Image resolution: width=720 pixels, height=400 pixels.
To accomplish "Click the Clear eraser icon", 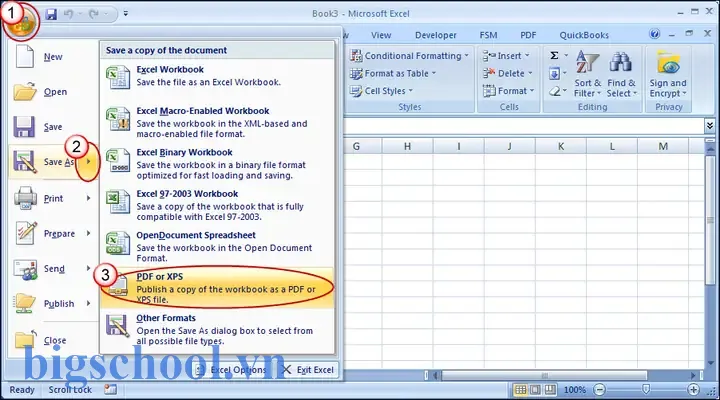I will tap(554, 91).
